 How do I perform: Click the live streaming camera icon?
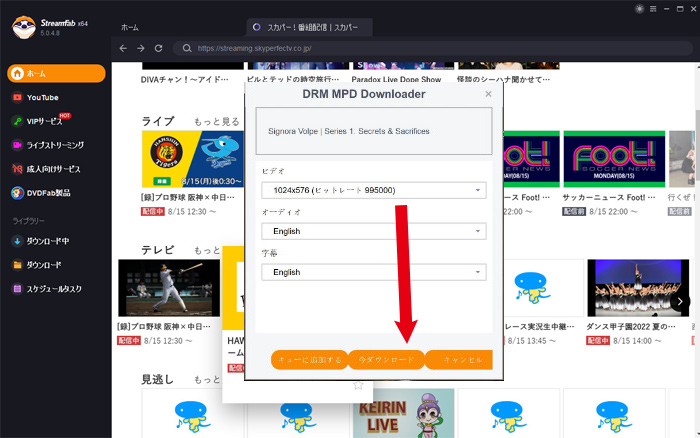coord(17,145)
